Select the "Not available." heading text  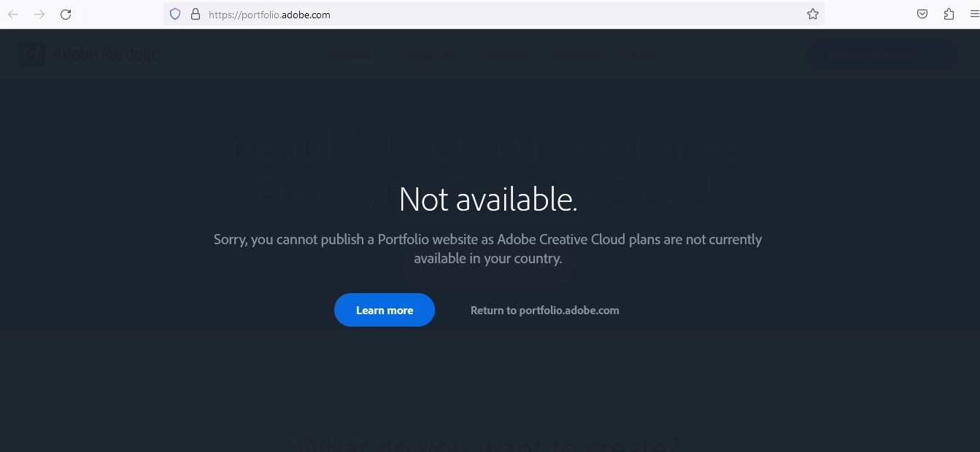[x=488, y=199]
